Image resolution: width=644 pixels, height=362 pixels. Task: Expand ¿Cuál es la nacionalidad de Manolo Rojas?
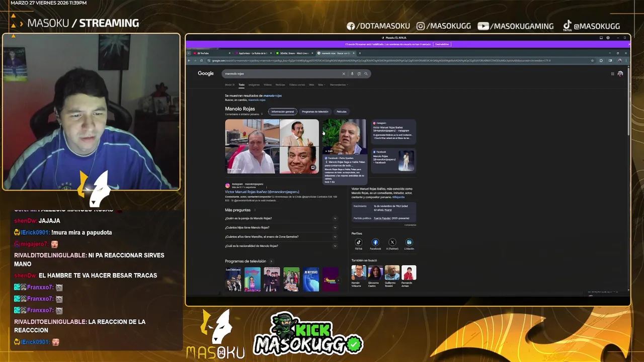pyautogui.click(x=281, y=246)
